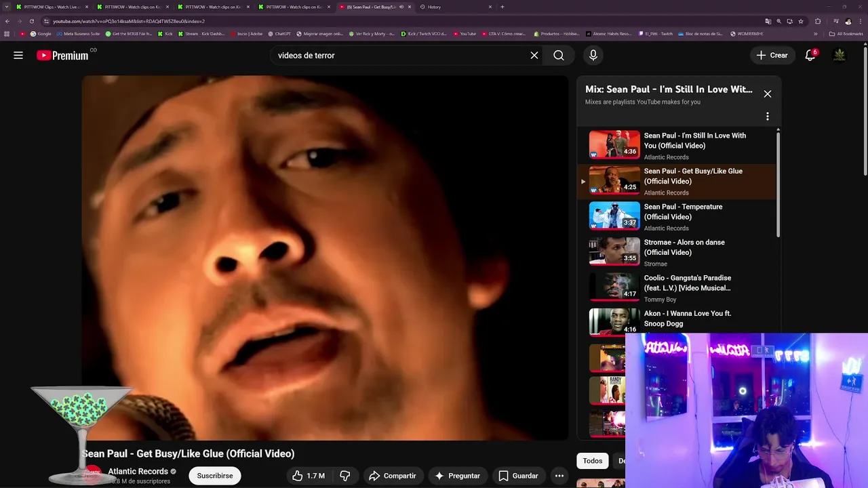Show hidden bookmarks with the chevron

[x=816, y=33]
